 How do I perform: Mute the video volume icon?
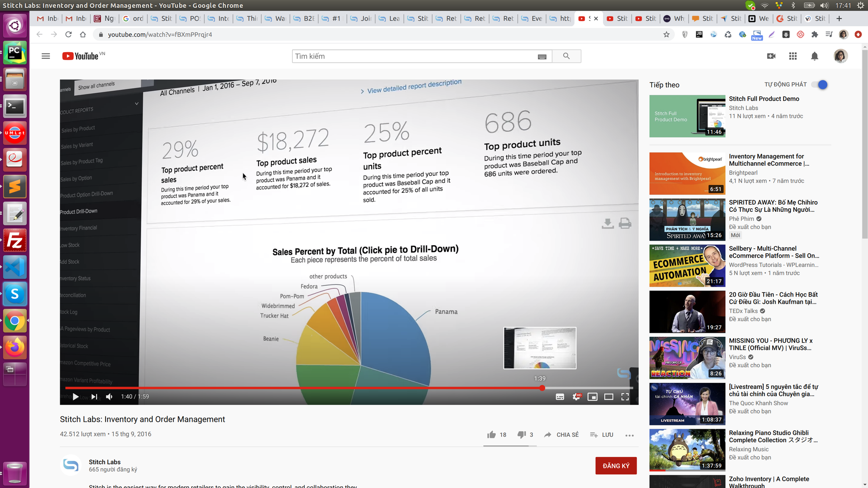tap(109, 396)
